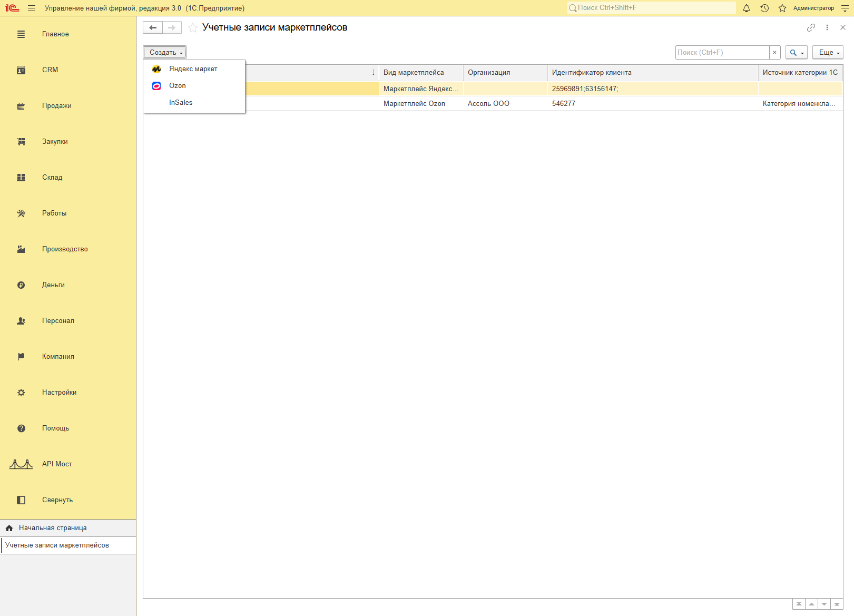Focus the global Поиск Ctrl+Shift+F field
Screen dimensions: 854x616
click(652, 8)
